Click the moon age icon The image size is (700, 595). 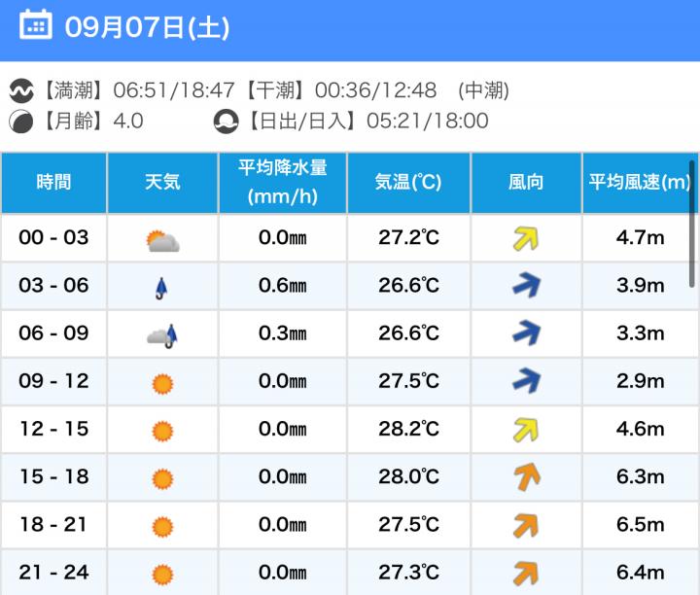click(x=20, y=122)
